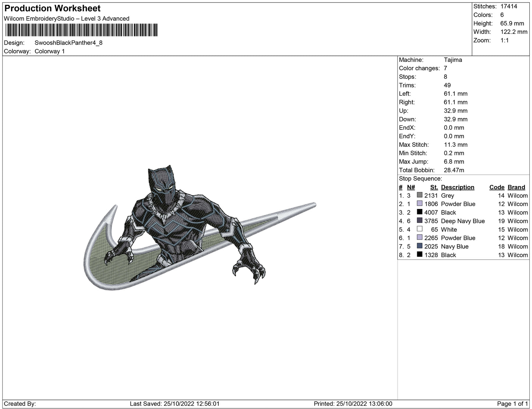The width and height of the screenshot is (532, 409).
Task: Click the Stops value 8
Action: tap(445, 77)
